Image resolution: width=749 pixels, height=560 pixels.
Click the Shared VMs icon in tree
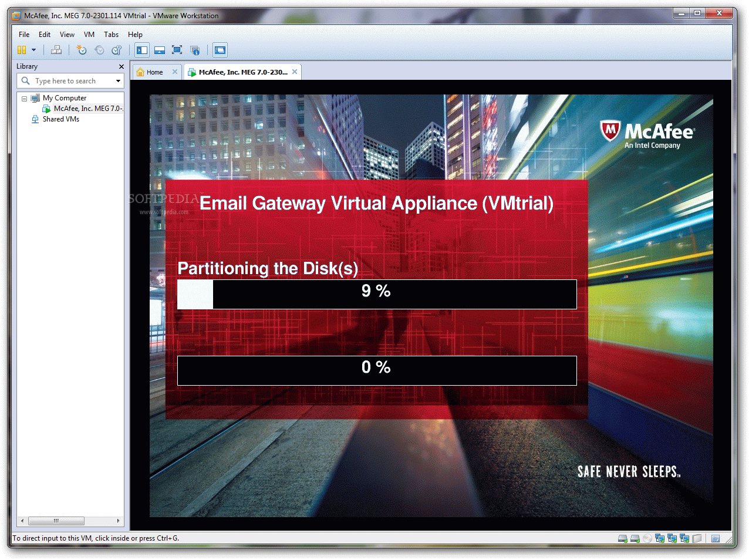[35, 119]
